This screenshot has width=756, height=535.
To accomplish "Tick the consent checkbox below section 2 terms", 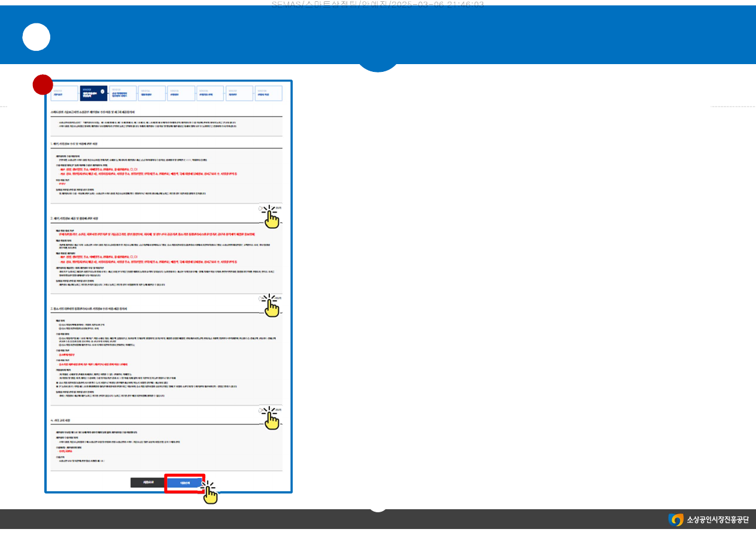I will (x=262, y=298).
